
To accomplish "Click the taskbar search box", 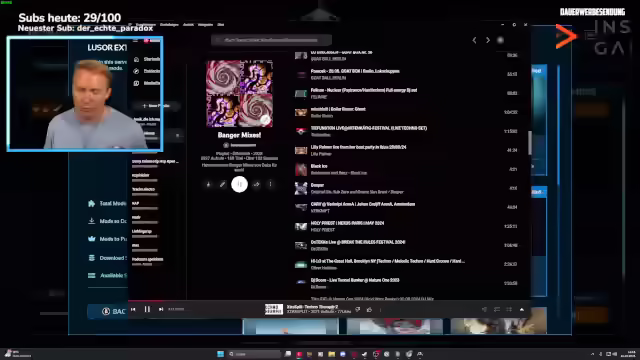I will tap(254, 354).
